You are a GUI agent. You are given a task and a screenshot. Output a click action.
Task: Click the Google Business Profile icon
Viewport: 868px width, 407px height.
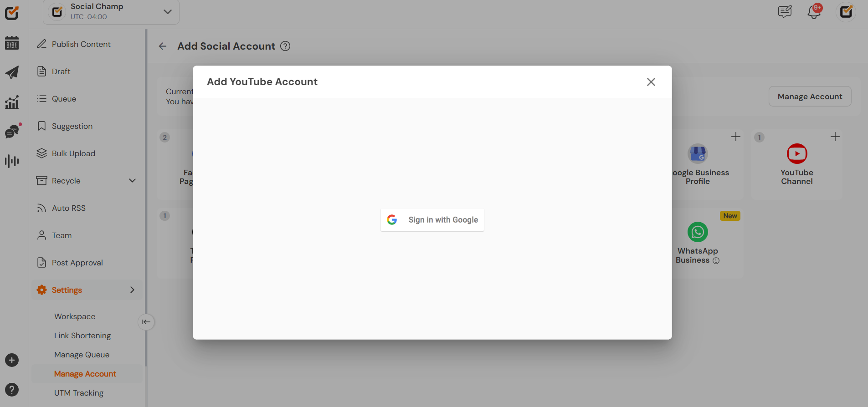click(x=698, y=154)
